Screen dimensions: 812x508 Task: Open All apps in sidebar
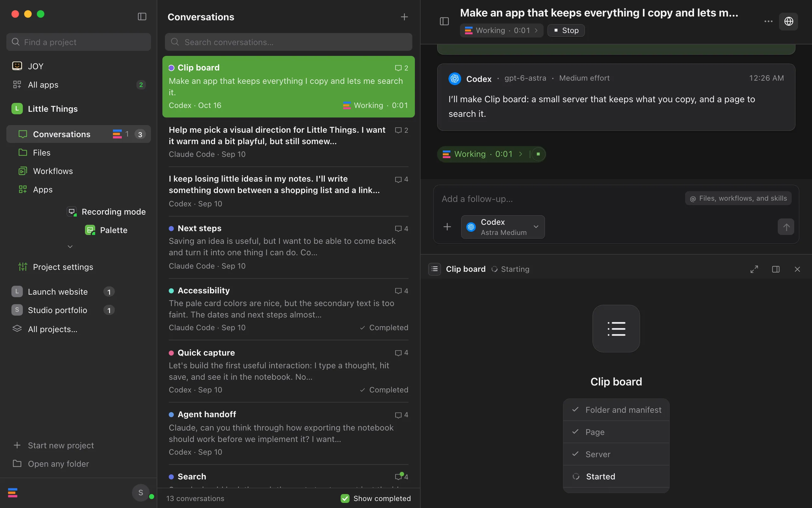tap(79, 85)
